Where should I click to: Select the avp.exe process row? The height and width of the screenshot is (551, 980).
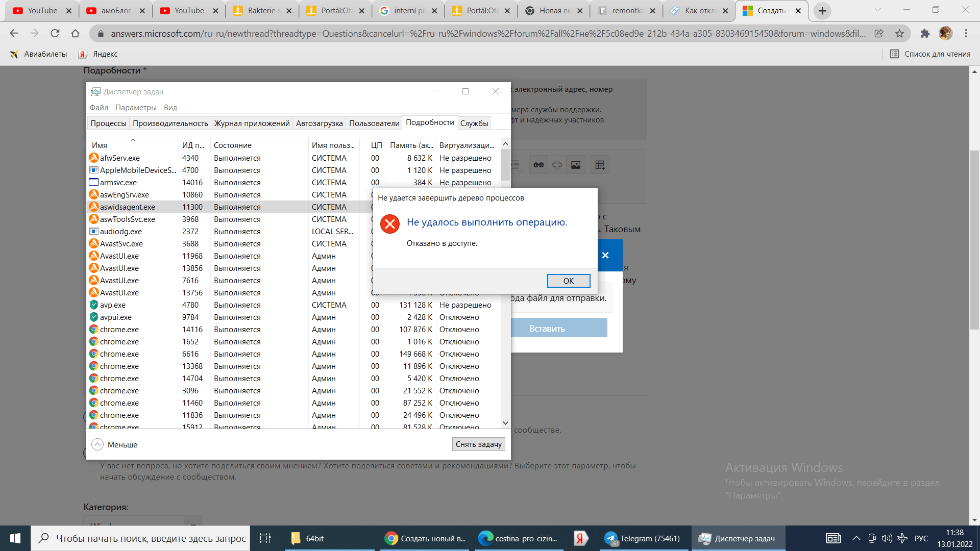(x=230, y=305)
